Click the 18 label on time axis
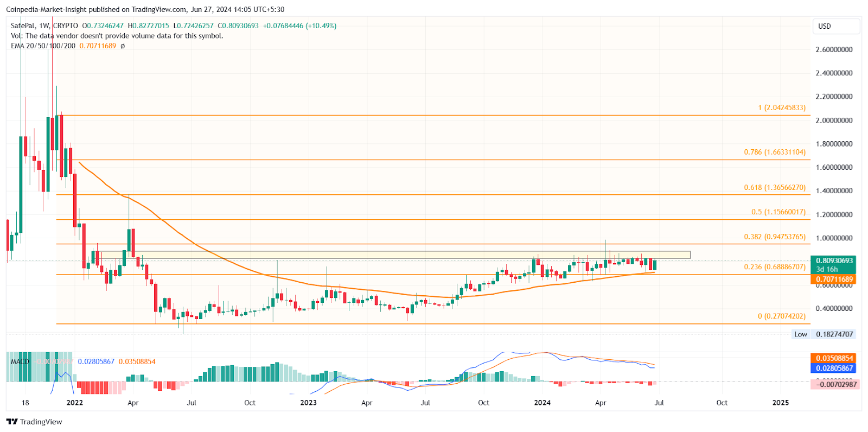 click(x=25, y=403)
